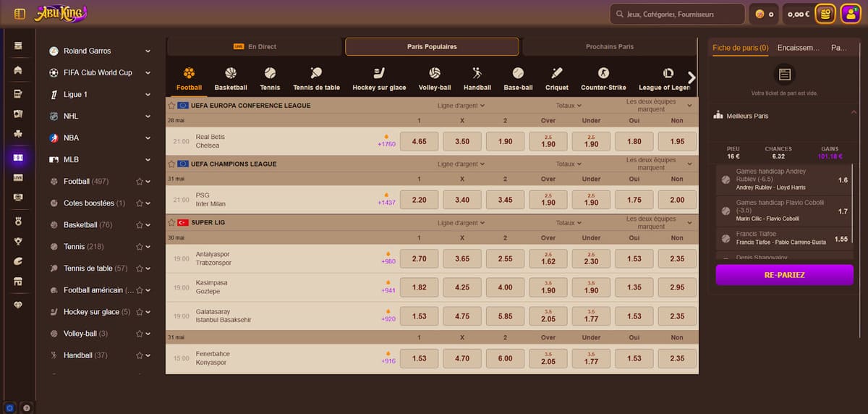Toggle the favorite star for Tennis de table
868x414 pixels.
[x=140, y=269]
